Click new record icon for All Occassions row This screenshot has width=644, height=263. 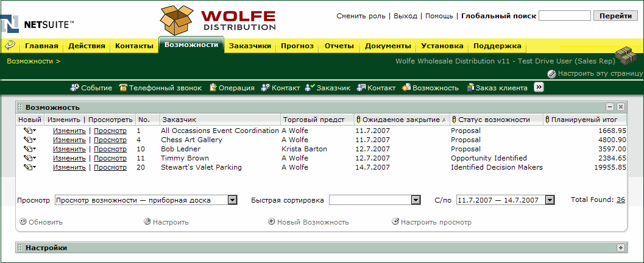point(29,131)
